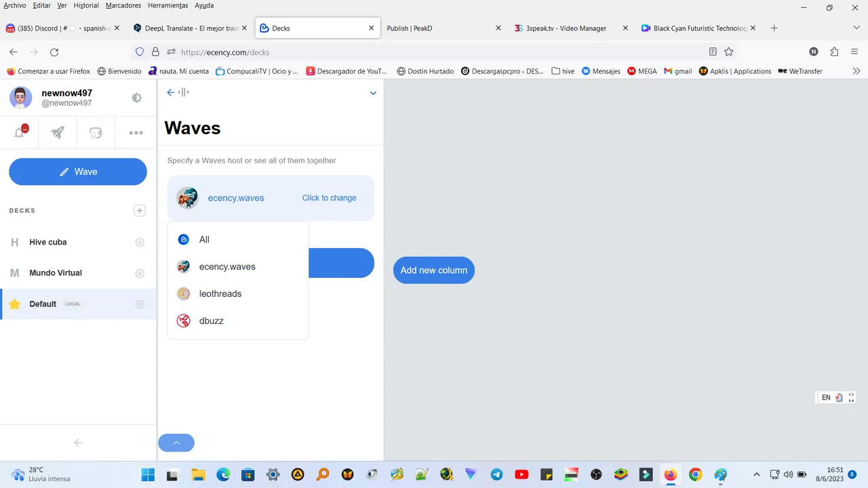Open the Historial menu
This screenshot has height=488, width=868.
[x=86, y=5]
